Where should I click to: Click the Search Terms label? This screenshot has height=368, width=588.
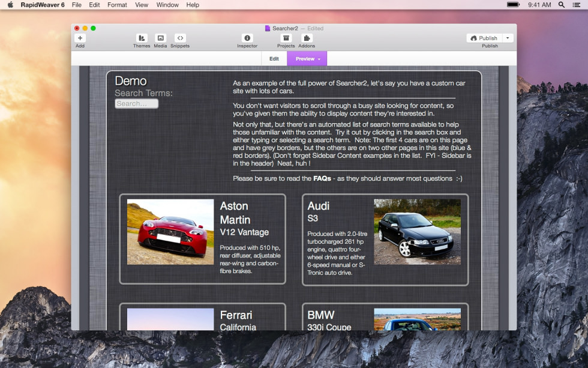143,93
